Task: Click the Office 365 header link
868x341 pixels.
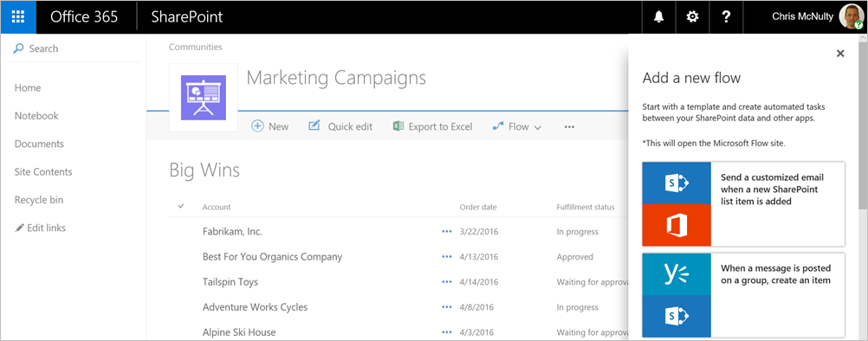Action: click(x=84, y=16)
